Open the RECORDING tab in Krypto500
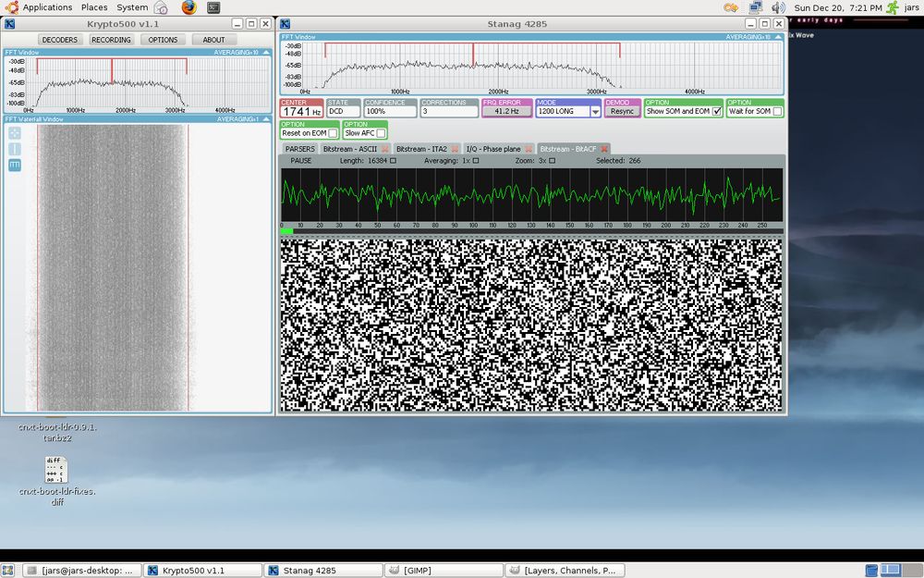This screenshot has height=578, width=924. (x=110, y=39)
